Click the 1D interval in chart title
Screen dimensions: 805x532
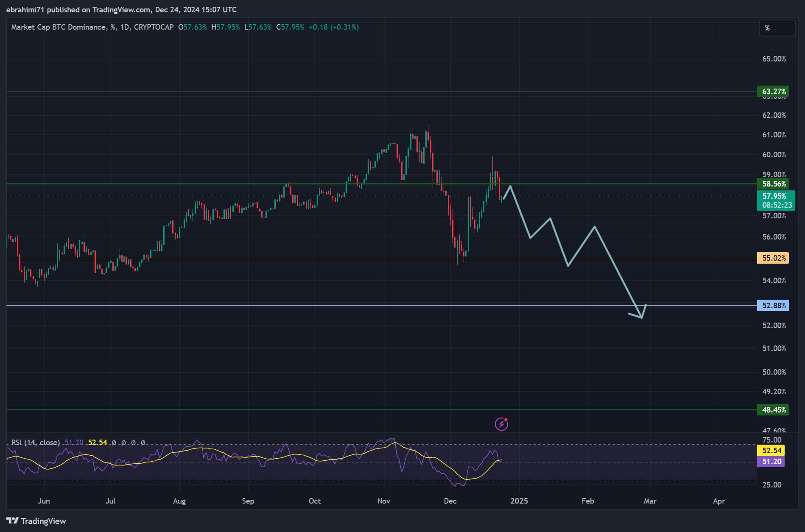point(125,27)
